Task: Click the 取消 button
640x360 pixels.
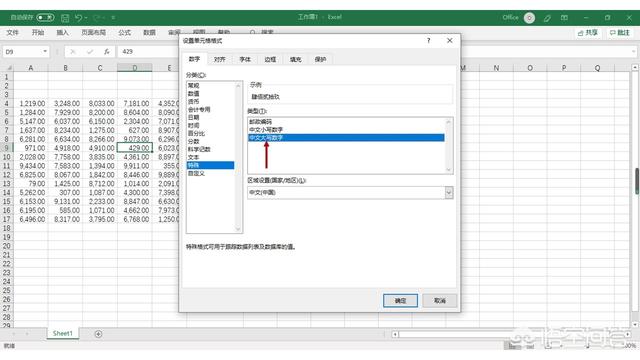Action: click(440, 301)
